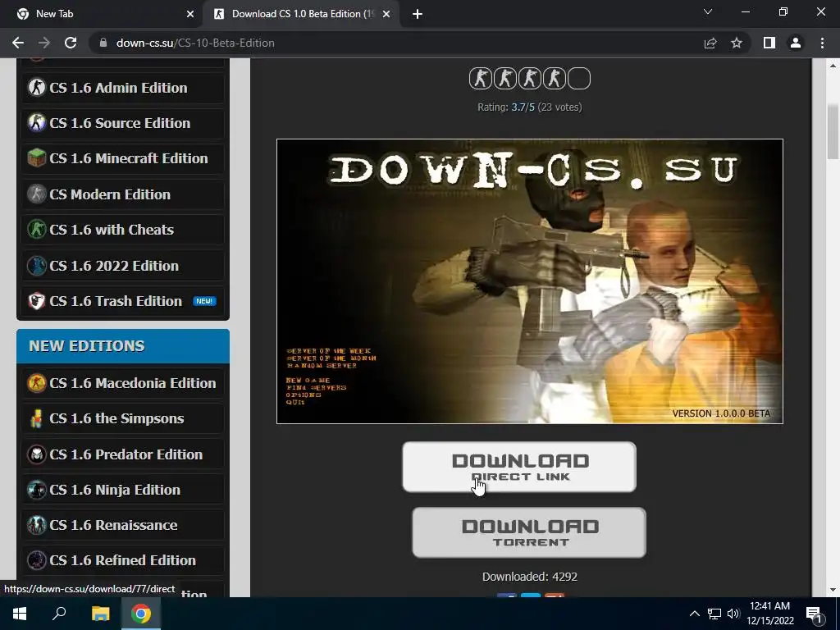Click the CS 1.6 Source Edition icon

(36, 123)
